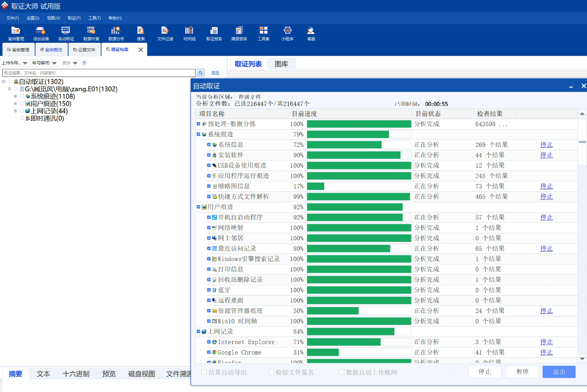The height and width of the screenshot is (392, 587).
Task: Stop the 系统信息 analysis via 停止 link
Action: pos(546,145)
